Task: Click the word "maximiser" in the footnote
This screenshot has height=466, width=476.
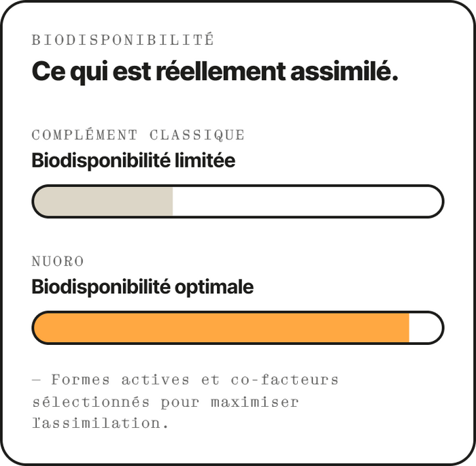Action: click(255, 402)
